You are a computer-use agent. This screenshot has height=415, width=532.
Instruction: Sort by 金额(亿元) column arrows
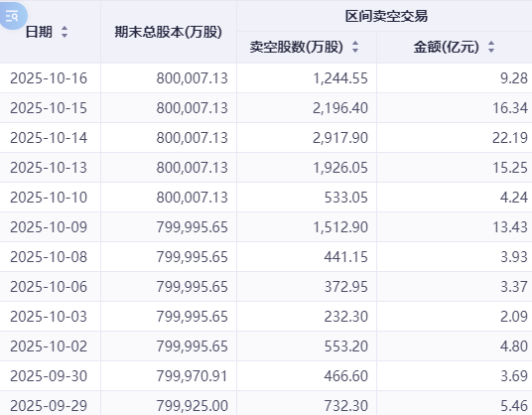491,47
